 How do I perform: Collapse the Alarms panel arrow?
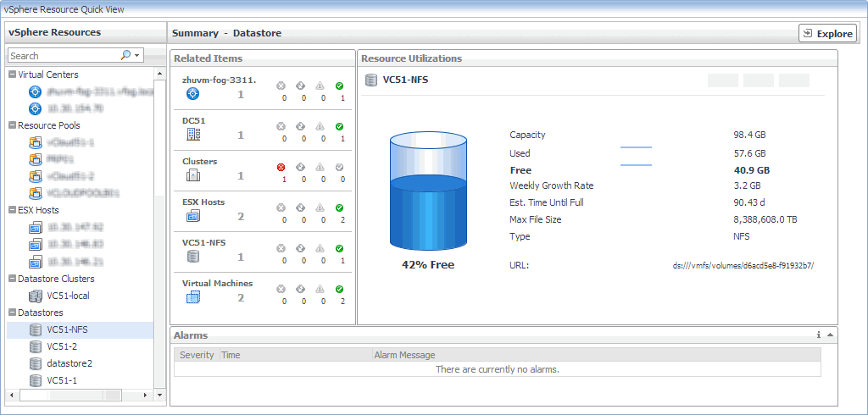831,335
